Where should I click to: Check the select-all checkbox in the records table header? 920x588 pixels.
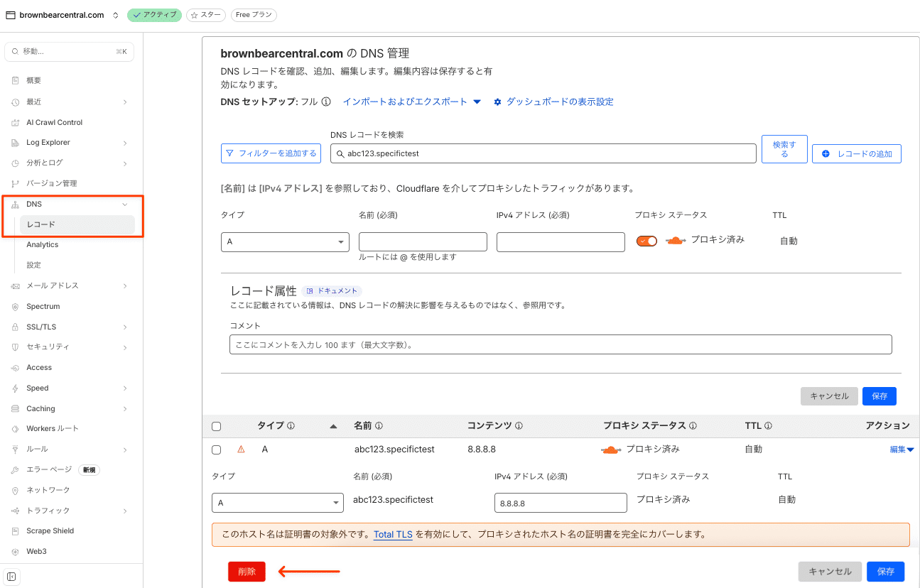click(217, 425)
